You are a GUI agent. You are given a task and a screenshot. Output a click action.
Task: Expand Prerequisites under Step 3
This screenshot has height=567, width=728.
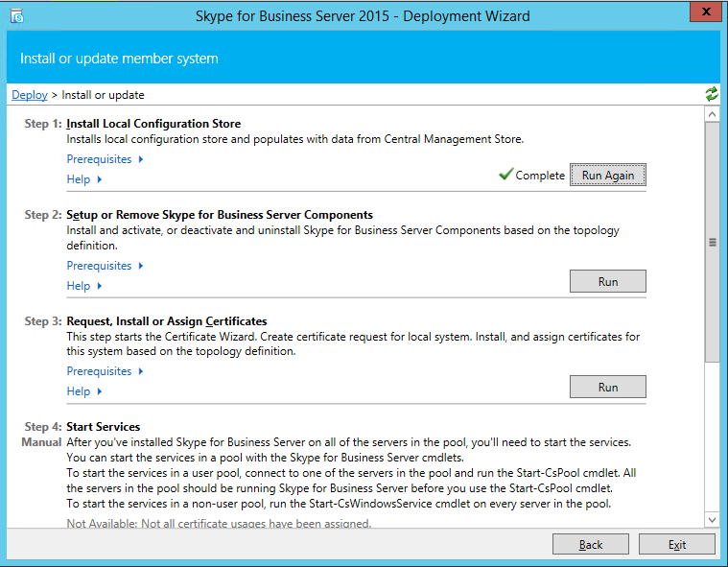105,371
